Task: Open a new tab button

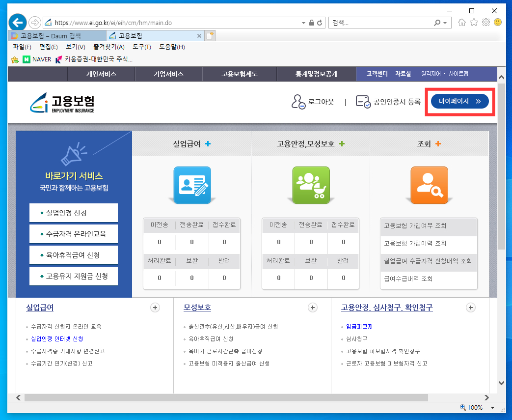Action: click(210, 36)
